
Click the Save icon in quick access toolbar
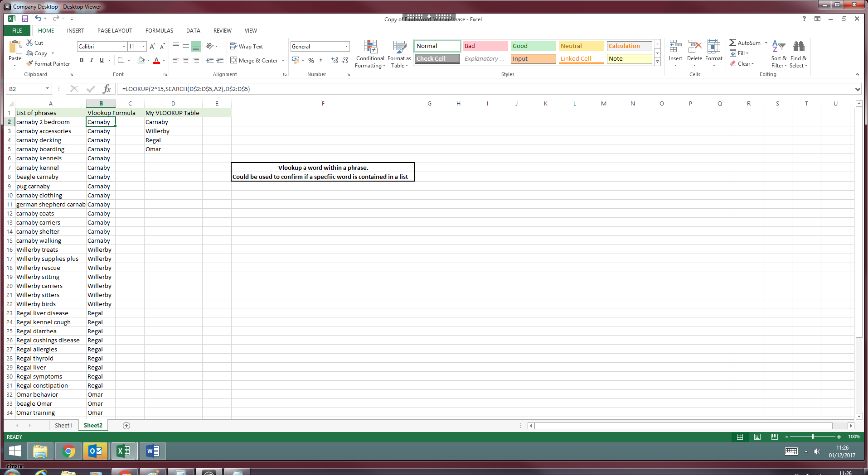coord(25,19)
